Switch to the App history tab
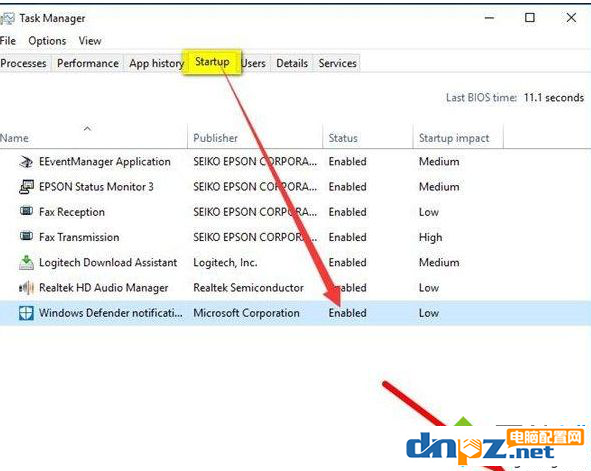This screenshot has height=471, width=591. point(156,63)
